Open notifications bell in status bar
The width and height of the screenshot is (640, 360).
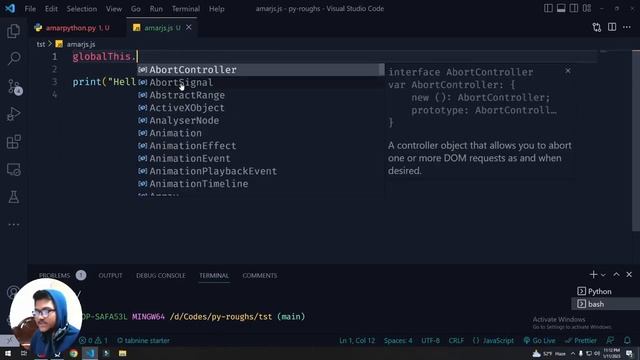[x=627, y=340]
